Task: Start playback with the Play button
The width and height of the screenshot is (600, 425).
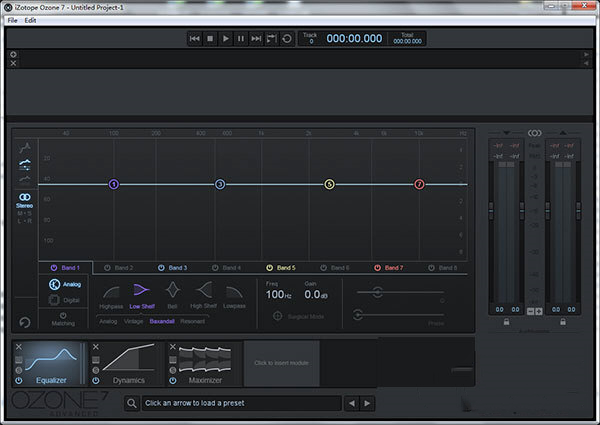Action: (225, 39)
